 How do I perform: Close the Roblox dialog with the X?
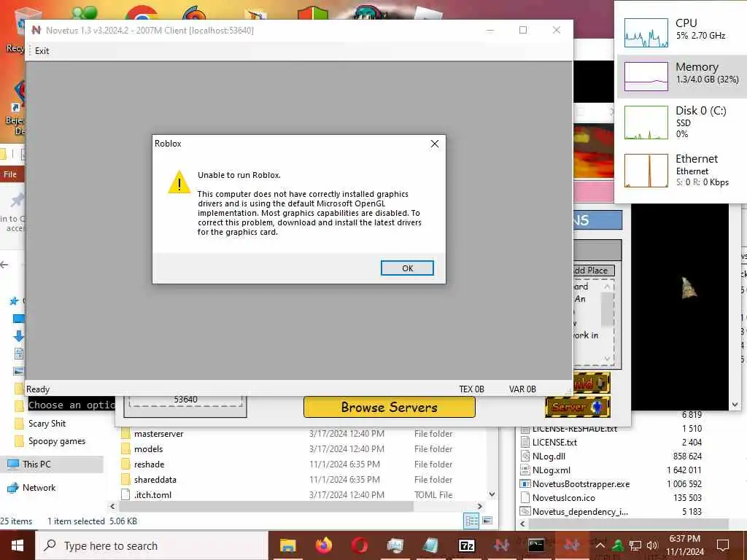(x=435, y=144)
